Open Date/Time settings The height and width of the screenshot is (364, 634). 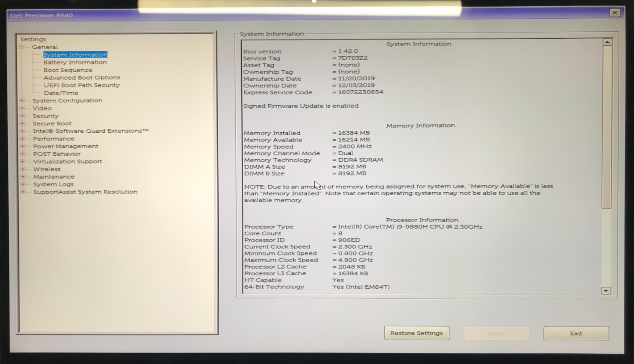tap(61, 93)
